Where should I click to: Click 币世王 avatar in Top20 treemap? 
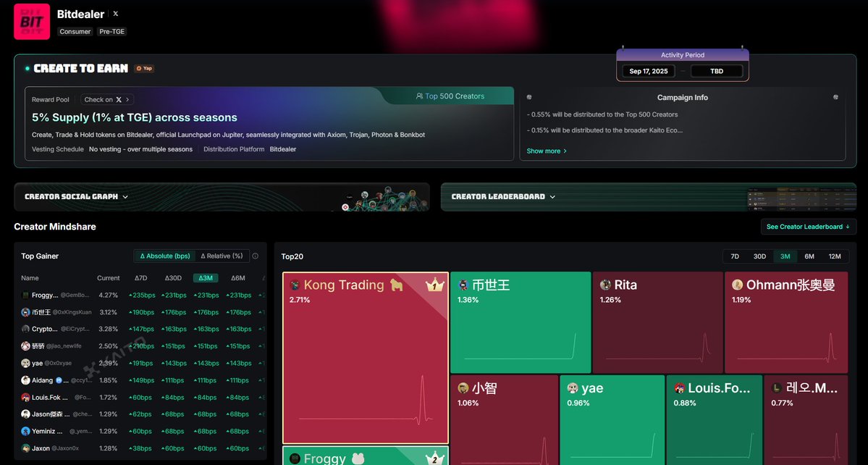[463, 285]
